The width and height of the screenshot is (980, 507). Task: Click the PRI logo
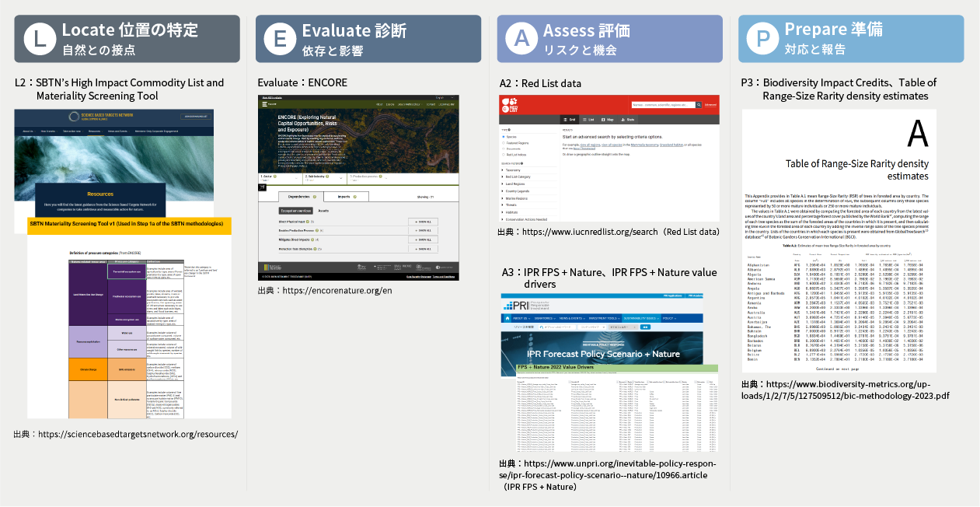point(526,306)
